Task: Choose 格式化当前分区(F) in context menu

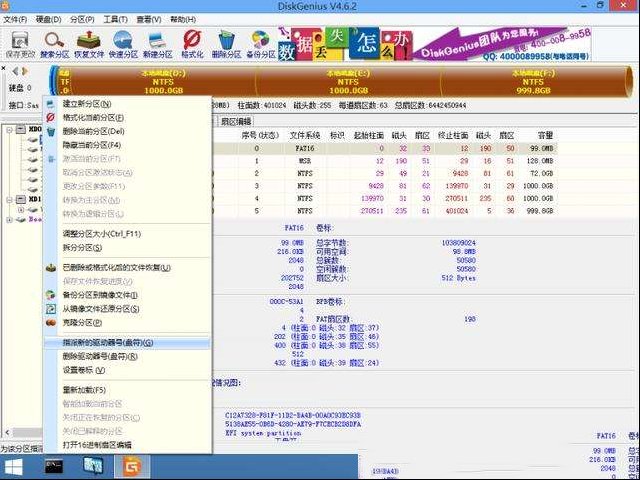Action: (x=127, y=118)
